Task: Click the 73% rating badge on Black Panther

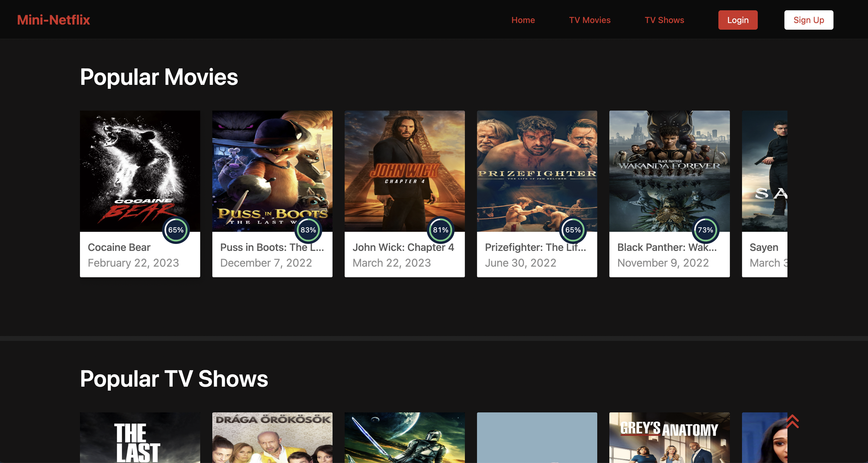Action: [705, 230]
